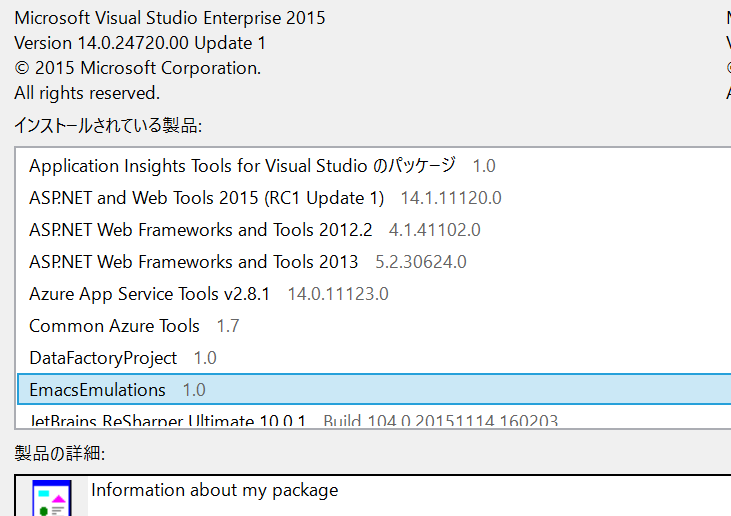Image resolution: width=731 pixels, height=516 pixels.
Task: Click the version number 14.1.11120.0
Action: tap(451, 198)
